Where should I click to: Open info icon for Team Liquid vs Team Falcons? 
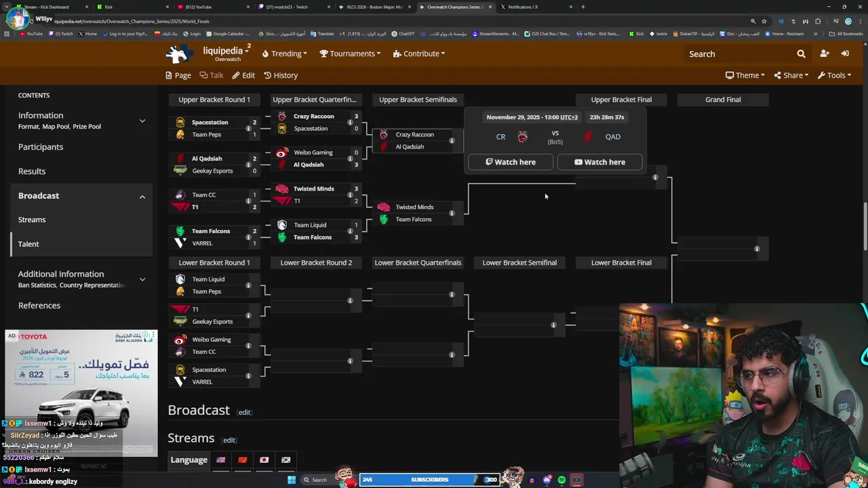pyautogui.click(x=350, y=231)
